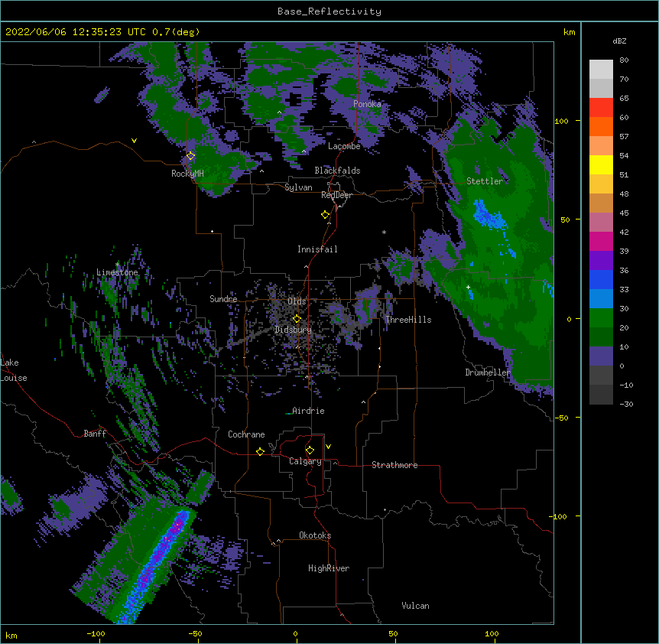Select the bright green 30-20 dBZ legend swatch
Viewport: 659px width, 644px height.
click(601, 318)
